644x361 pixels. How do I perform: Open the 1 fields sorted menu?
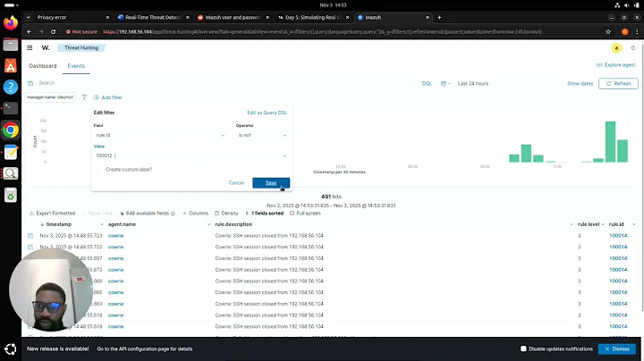point(264,214)
